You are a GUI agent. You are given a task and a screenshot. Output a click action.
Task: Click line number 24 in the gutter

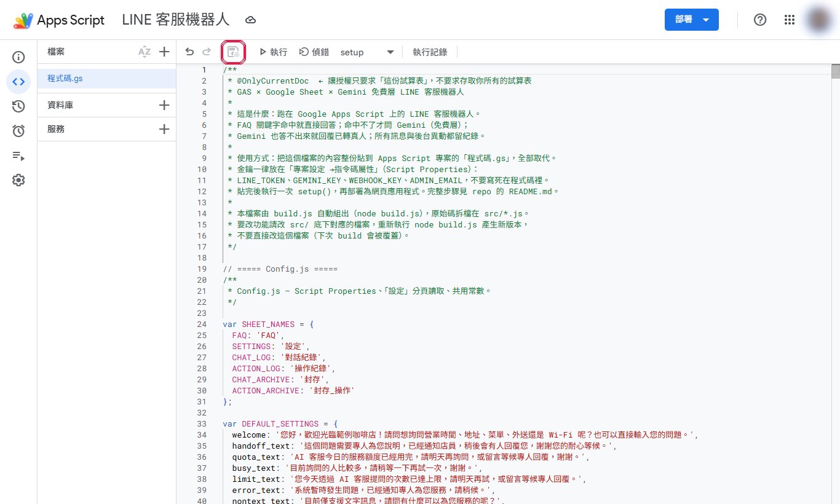click(202, 324)
